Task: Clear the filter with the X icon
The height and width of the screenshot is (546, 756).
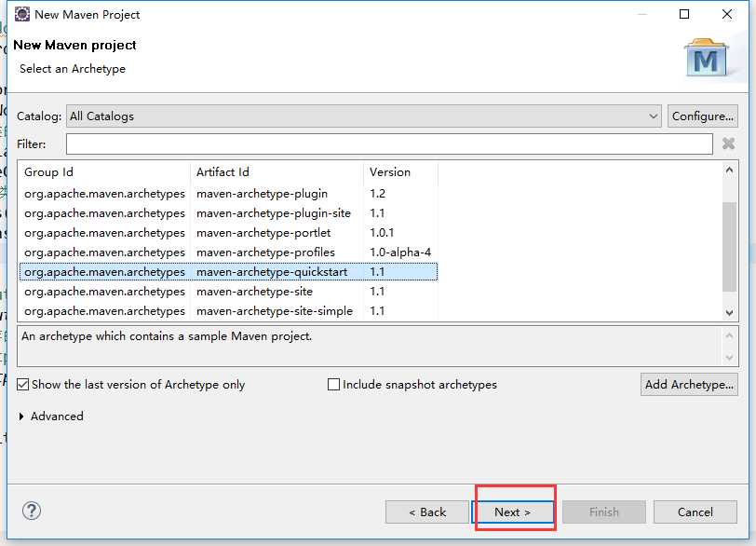Action: pyautogui.click(x=728, y=143)
